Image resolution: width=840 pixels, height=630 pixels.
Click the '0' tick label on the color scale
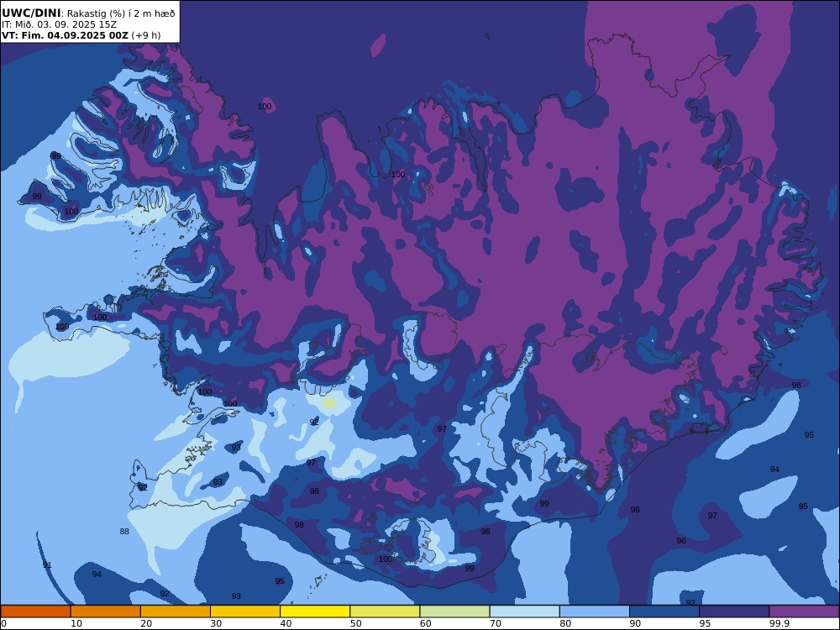(x=4, y=623)
